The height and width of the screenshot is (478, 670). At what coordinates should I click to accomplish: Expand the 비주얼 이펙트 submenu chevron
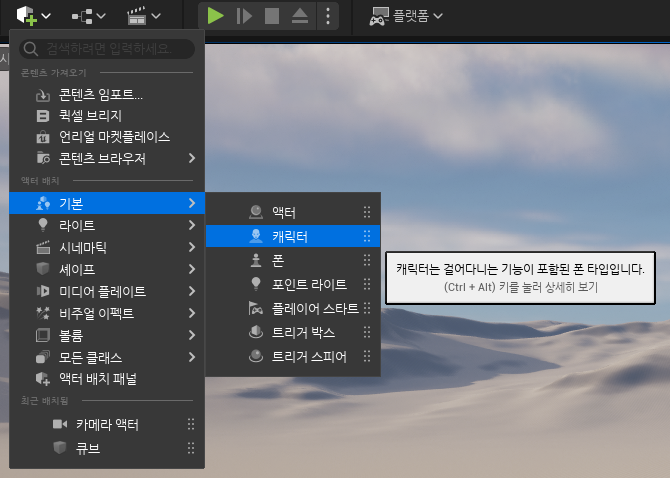[x=192, y=313]
